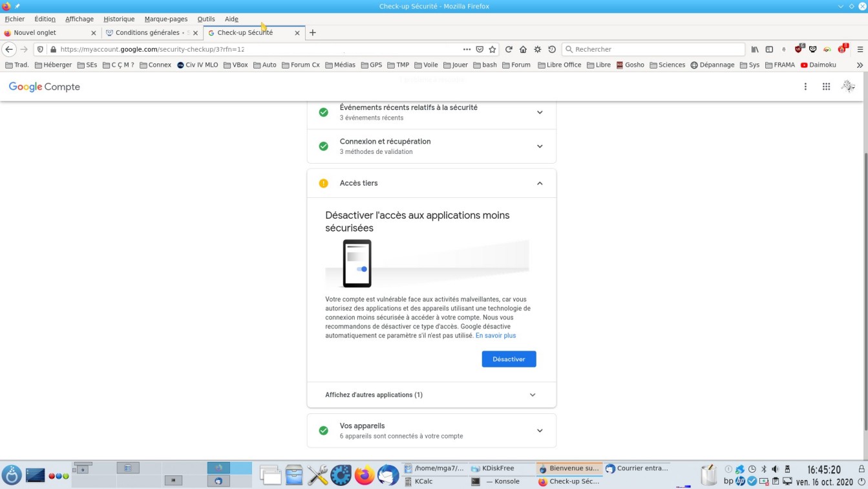The width and height of the screenshot is (868, 489).
Task: Open a new tab with the plus button
Action: point(313,32)
